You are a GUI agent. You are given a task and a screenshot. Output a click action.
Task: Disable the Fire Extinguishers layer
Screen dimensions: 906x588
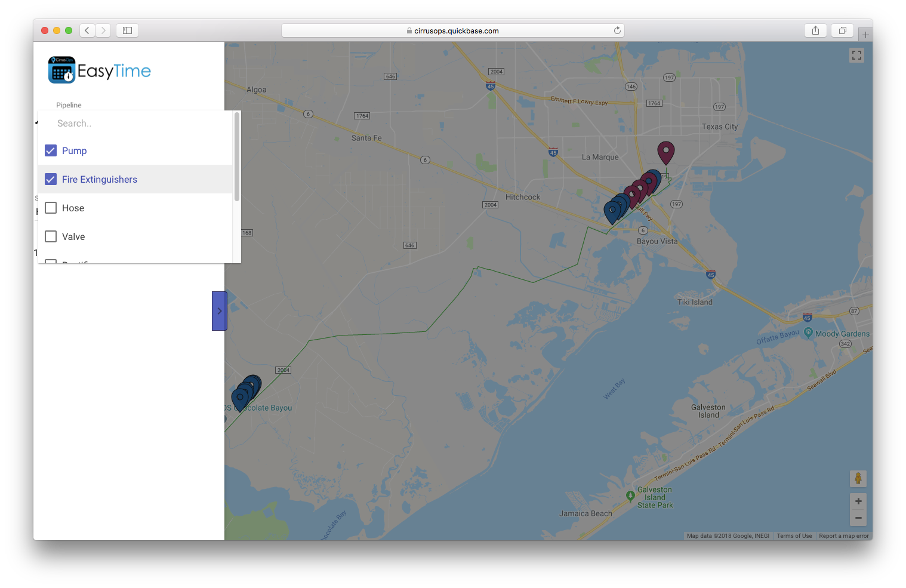[50, 179]
